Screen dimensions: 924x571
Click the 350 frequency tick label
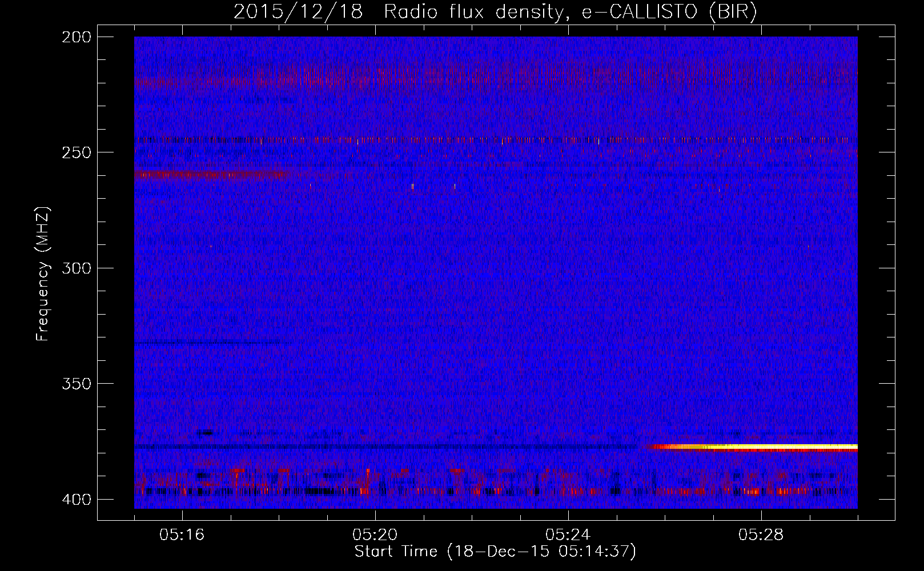pos(76,383)
